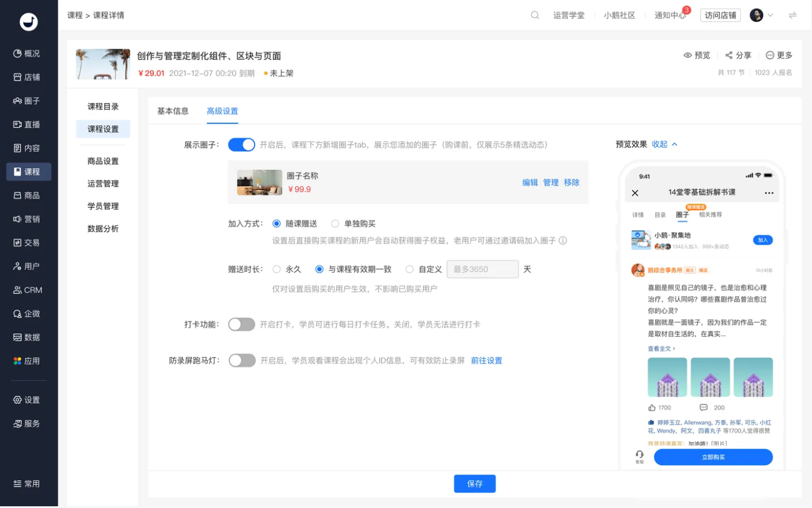Viewport: 812px width, 508px height.
Task: Click the switch arrows icon at top right
Action: [x=792, y=15]
